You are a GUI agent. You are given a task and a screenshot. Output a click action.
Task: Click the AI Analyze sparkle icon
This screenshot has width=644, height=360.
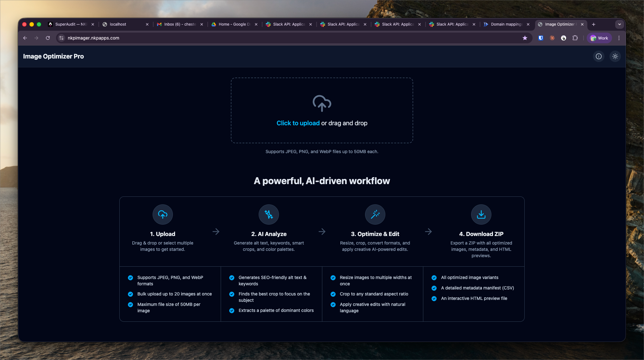pos(268,214)
